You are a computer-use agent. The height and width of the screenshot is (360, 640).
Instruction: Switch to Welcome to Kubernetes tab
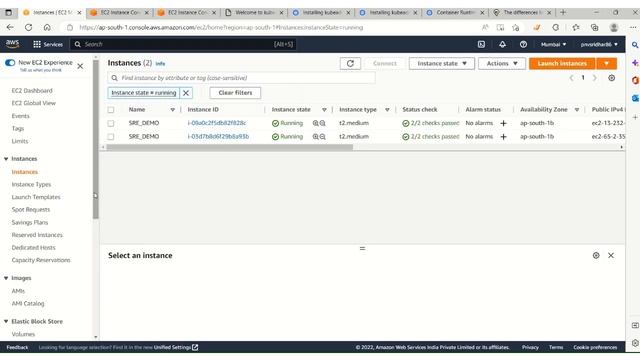tap(254, 13)
